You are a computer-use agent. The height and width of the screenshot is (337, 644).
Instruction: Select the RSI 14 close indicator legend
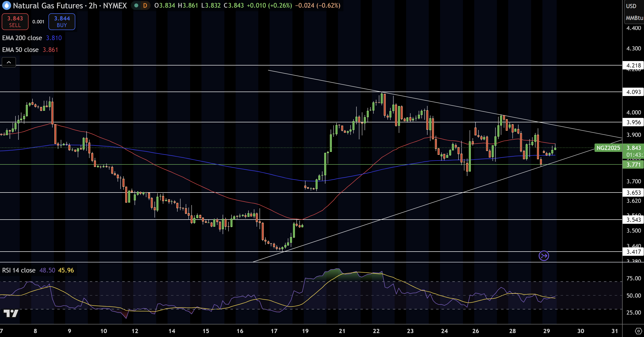pos(19,270)
